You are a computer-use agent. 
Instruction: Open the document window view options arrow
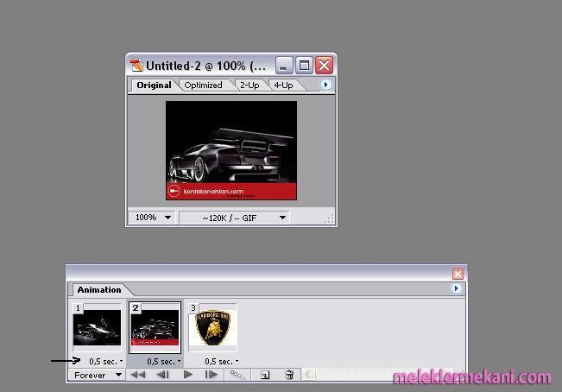click(325, 85)
